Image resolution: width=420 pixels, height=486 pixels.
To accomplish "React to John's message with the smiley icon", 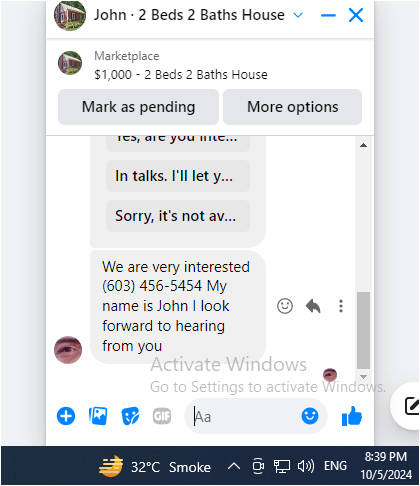I will click(285, 306).
